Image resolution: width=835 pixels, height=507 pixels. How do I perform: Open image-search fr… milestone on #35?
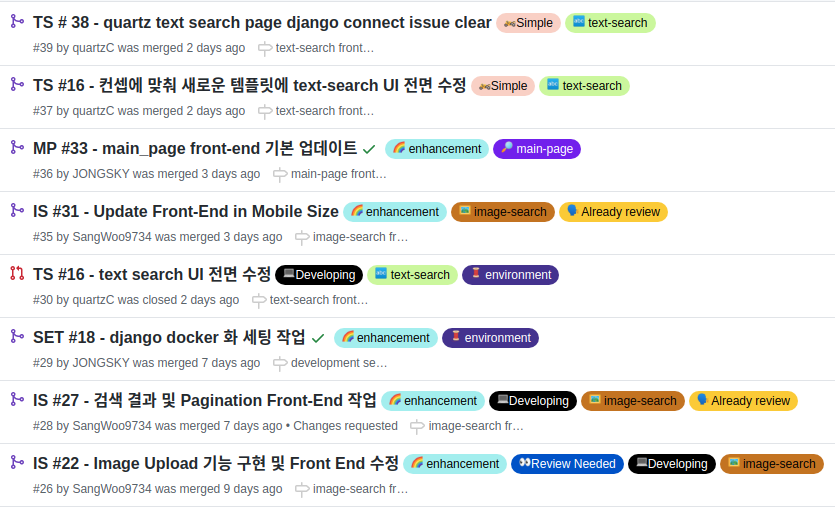coord(361,237)
